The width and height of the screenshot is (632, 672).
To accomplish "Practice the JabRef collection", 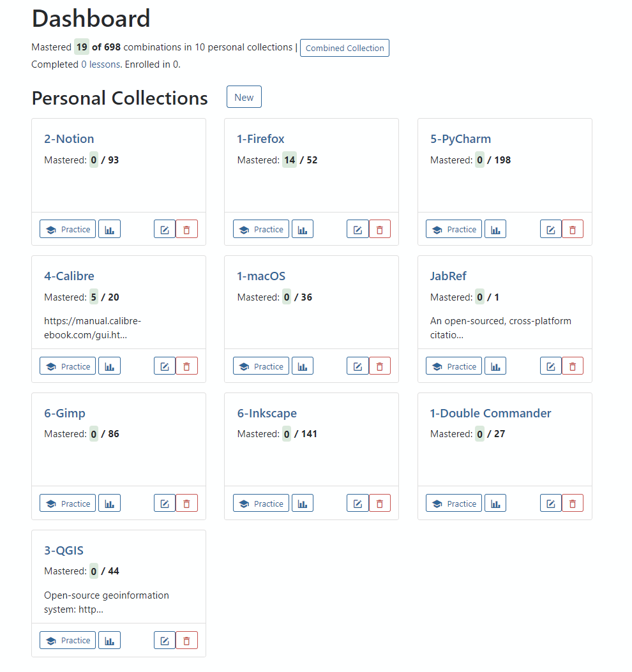I will [454, 366].
